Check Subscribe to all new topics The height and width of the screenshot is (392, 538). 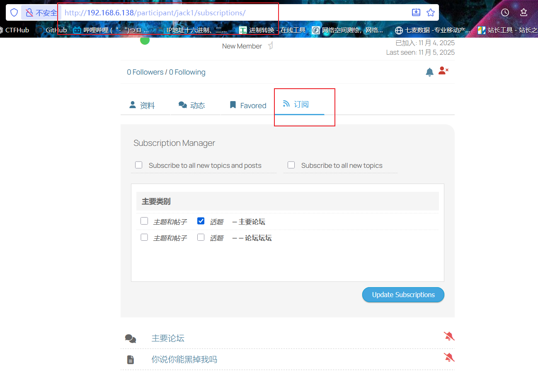point(291,165)
